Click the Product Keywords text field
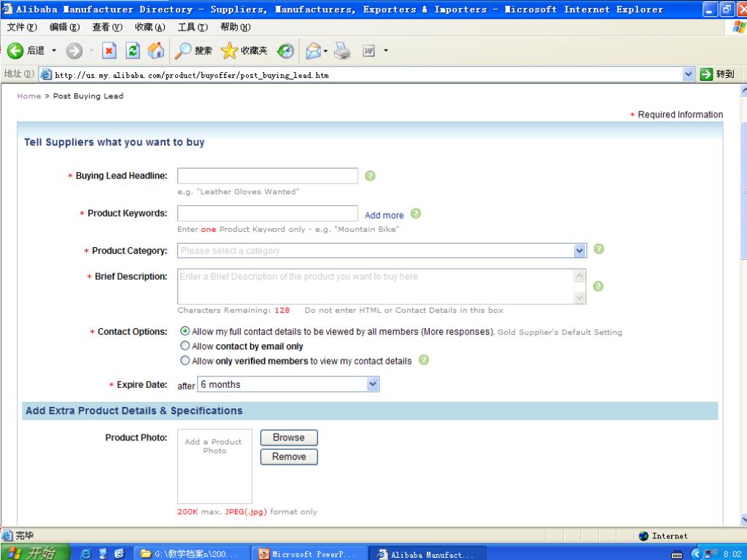Screen dimensions: 747x560 tap(267, 214)
